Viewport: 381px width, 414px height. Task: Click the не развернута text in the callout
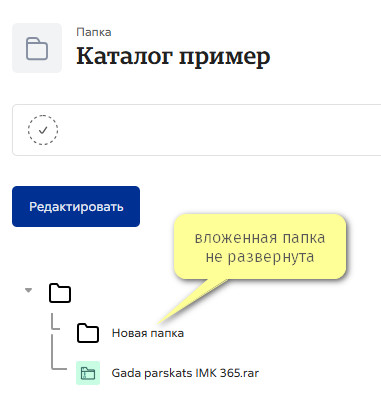coord(260,257)
